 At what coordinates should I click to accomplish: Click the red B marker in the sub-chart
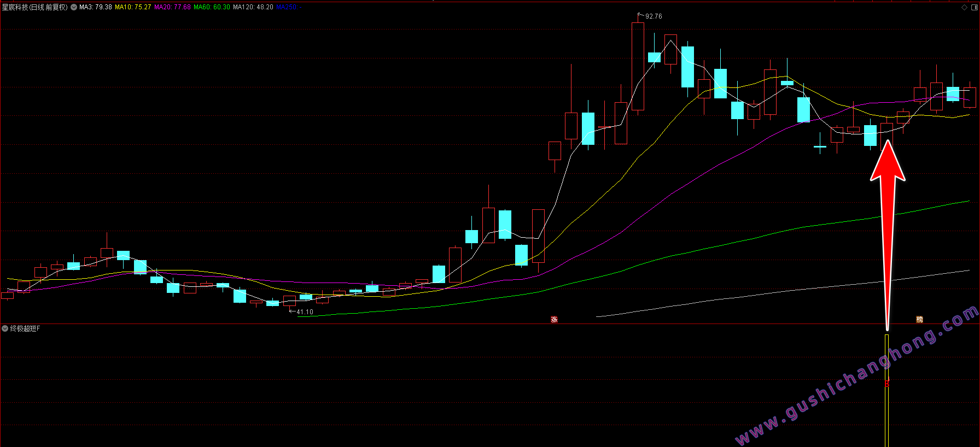pyautogui.click(x=886, y=384)
